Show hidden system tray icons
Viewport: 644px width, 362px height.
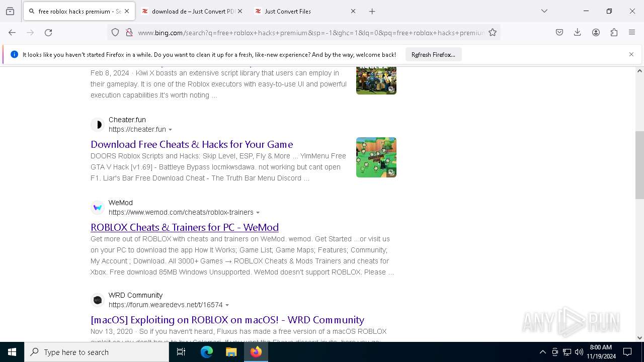point(542,352)
